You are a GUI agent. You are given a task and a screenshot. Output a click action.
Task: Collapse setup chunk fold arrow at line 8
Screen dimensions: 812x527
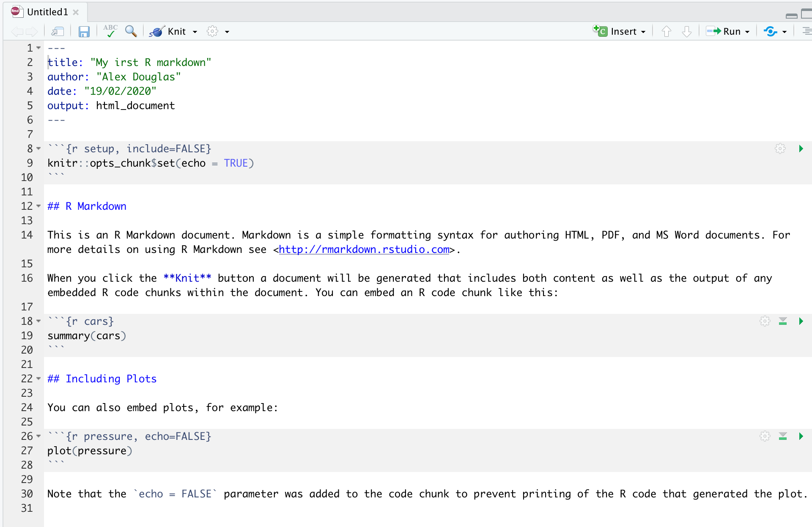click(38, 148)
